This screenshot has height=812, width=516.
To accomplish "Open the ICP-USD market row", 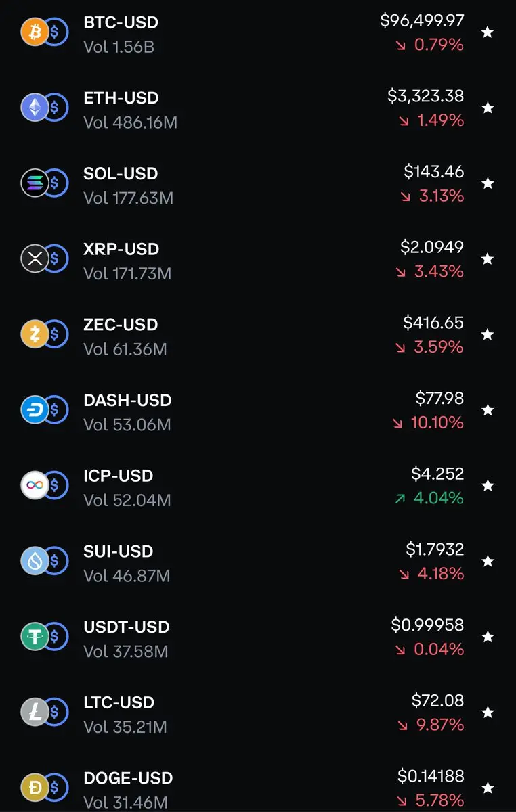I will (119, 476).
